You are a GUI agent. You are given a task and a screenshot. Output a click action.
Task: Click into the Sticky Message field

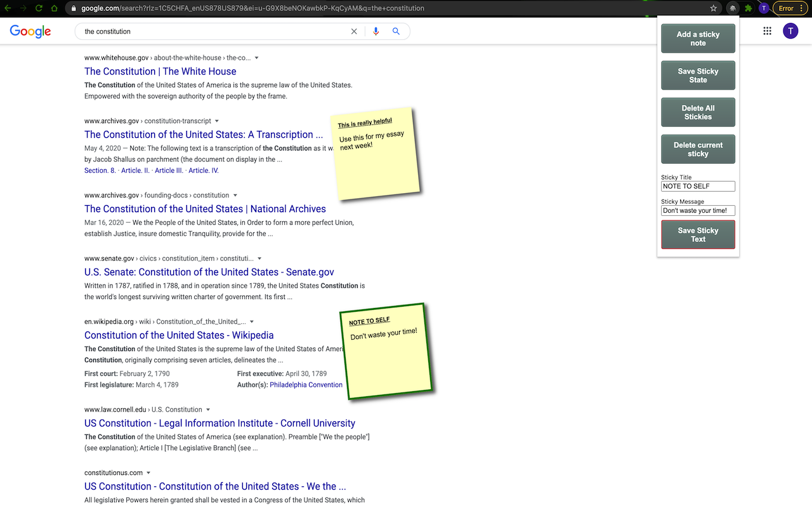pyautogui.click(x=698, y=210)
